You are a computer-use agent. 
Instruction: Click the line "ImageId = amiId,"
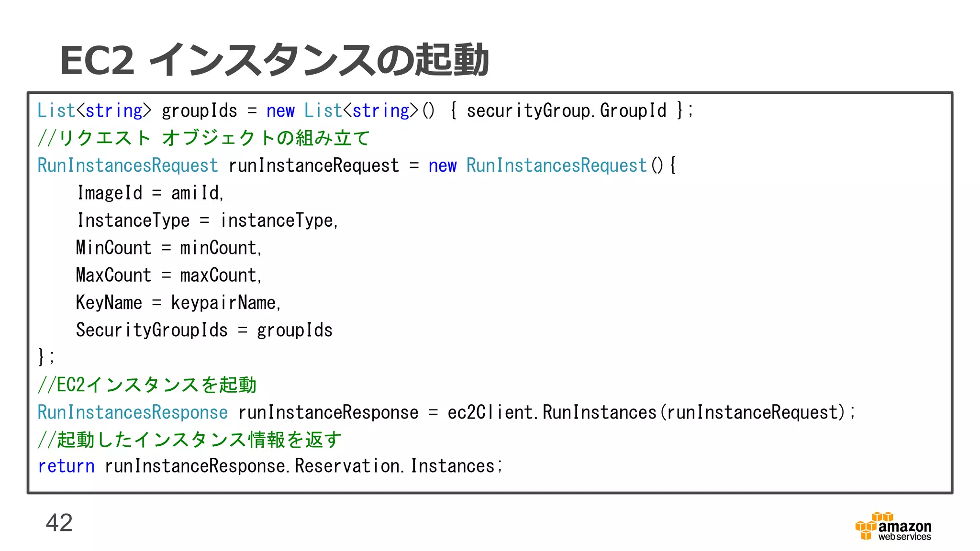click(x=150, y=193)
